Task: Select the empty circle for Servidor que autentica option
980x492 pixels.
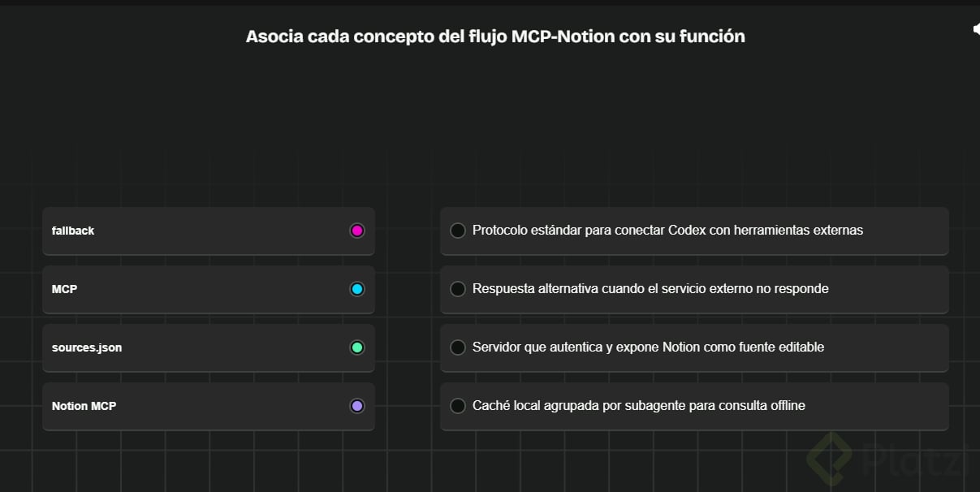Action: pyautogui.click(x=458, y=347)
